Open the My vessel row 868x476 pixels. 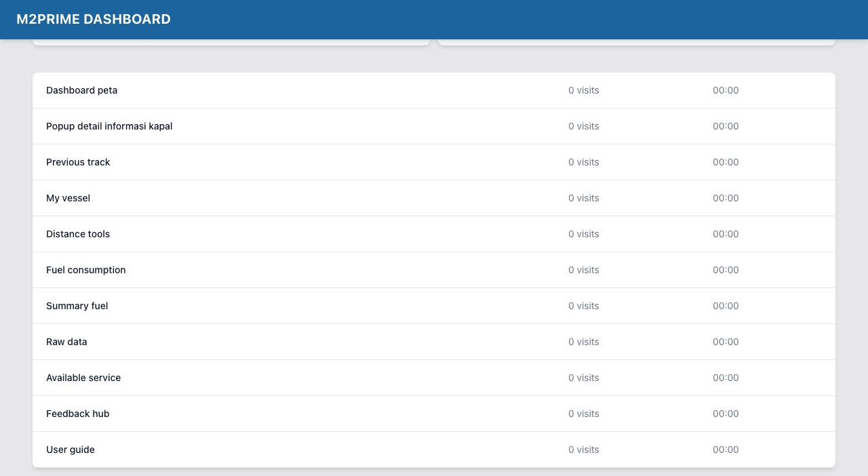coord(68,198)
